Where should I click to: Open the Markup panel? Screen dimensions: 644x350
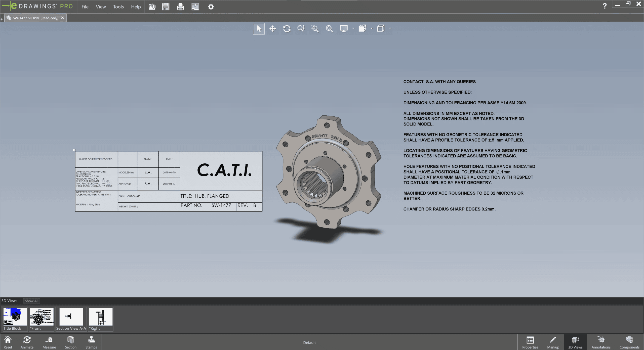click(553, 342)
